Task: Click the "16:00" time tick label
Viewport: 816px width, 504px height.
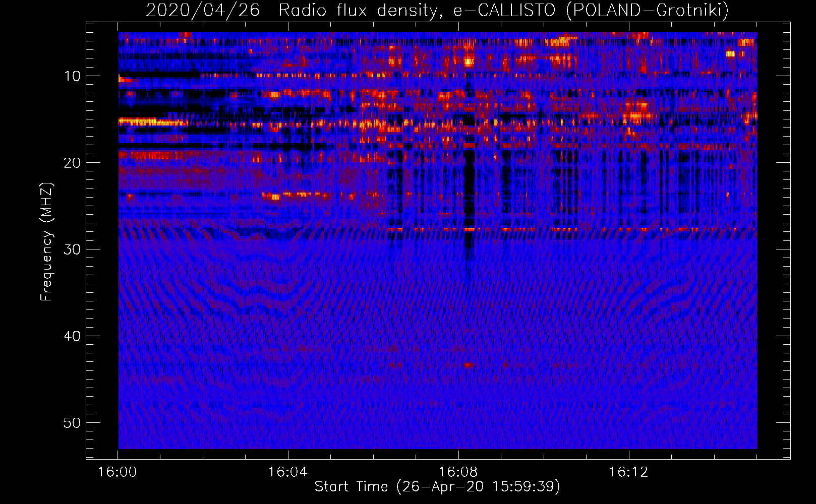Action: pyautogui.click(x=118, y=472)
